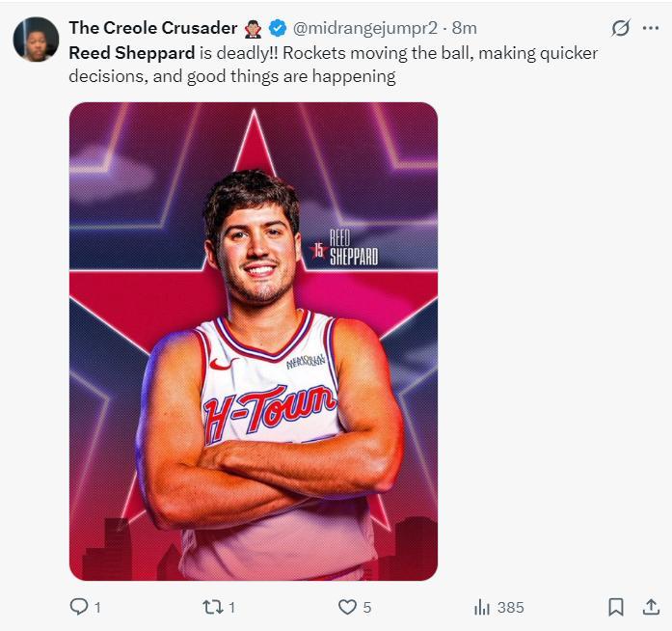Click the reply speech bubble icon

[x=79, y=607]
